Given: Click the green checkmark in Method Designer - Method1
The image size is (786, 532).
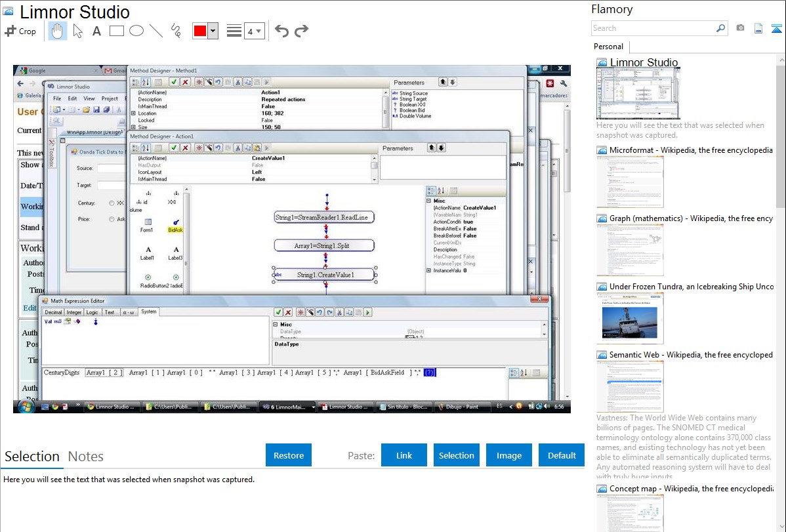Looking at the screenshot, I should pos(174,82).
